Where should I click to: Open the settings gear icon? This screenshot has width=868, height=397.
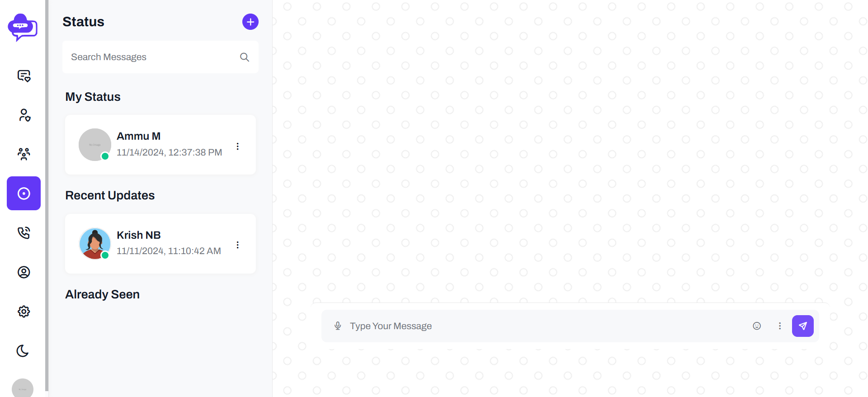(24, 312)
